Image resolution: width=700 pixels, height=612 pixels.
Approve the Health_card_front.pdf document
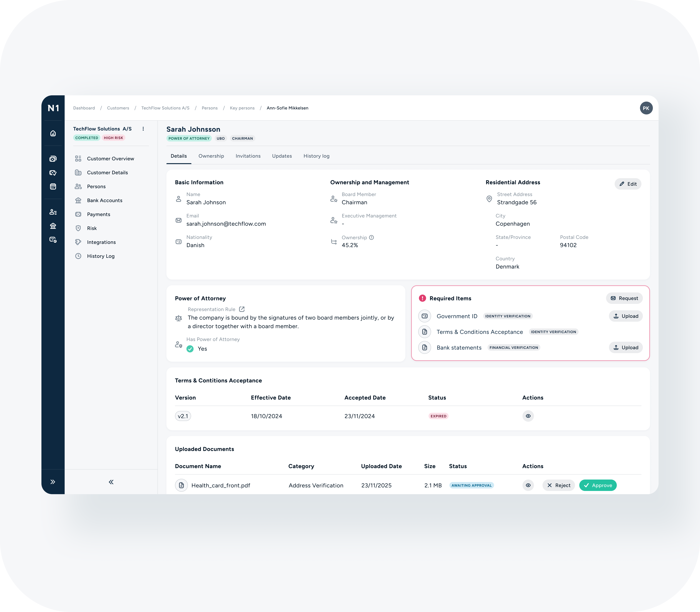tap(597, 485)
